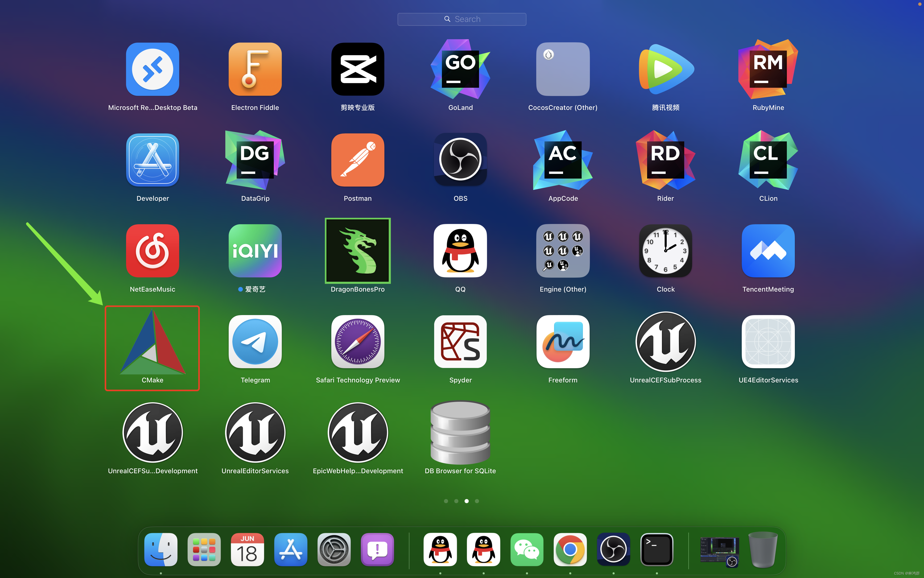Screen dimensions: 924x578
Task: Launch Freeform
Action: [x=563, y=342]
